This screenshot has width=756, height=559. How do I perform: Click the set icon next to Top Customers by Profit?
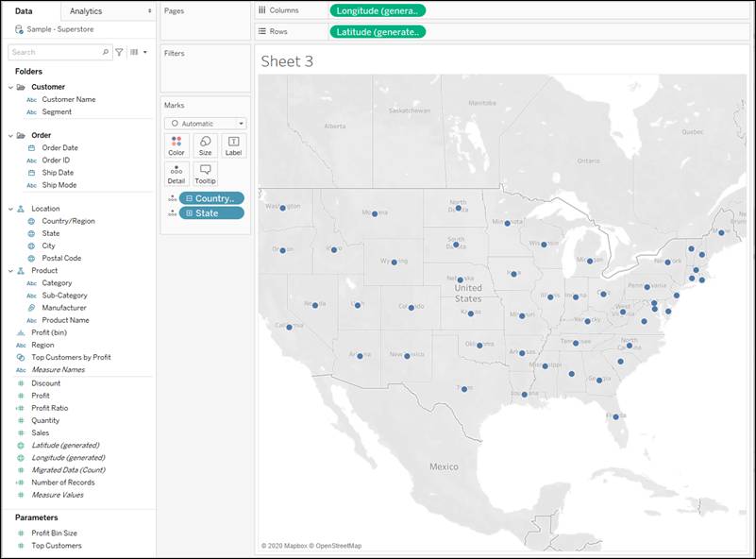tap(21, 357)
